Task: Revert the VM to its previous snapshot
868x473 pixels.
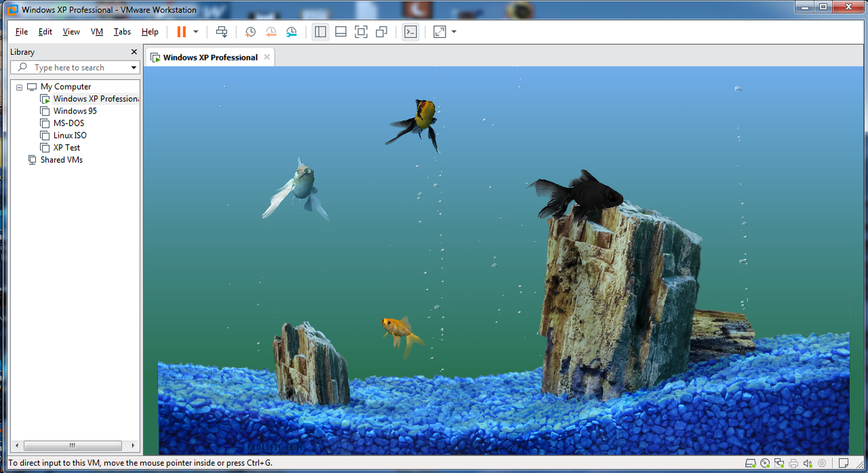Action: [271, 32]
